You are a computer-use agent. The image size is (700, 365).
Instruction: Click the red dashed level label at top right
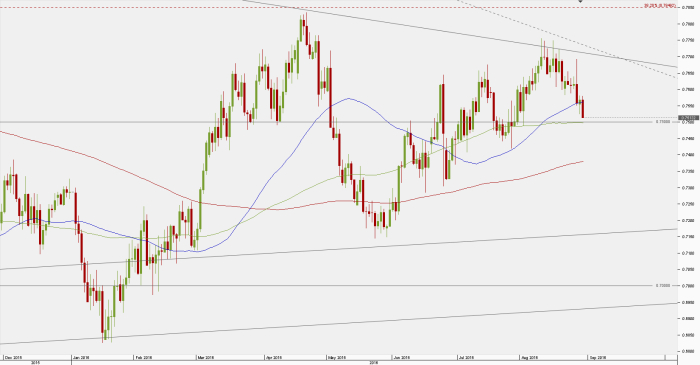[x=659, y=5]
